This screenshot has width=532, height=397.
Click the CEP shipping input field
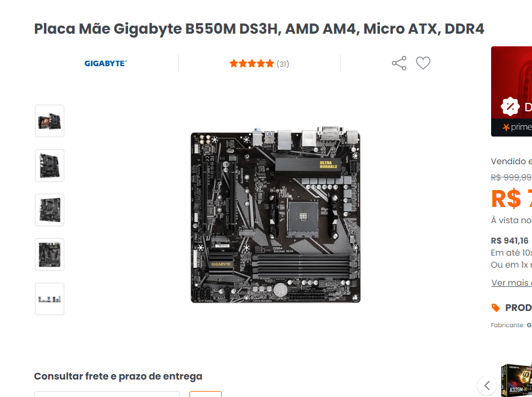(107, 394)
